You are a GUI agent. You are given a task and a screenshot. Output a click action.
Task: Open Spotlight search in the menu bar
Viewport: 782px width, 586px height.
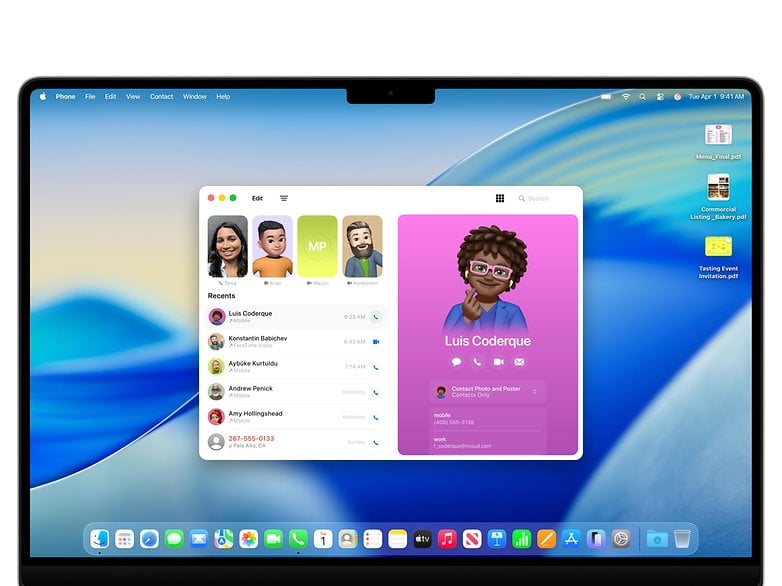point(642,97)
